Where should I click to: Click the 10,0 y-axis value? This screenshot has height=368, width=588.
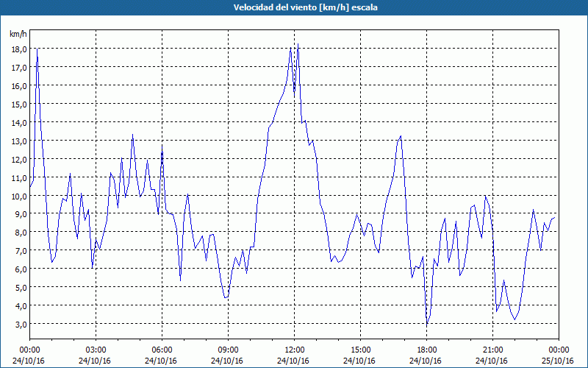[19, 196]
